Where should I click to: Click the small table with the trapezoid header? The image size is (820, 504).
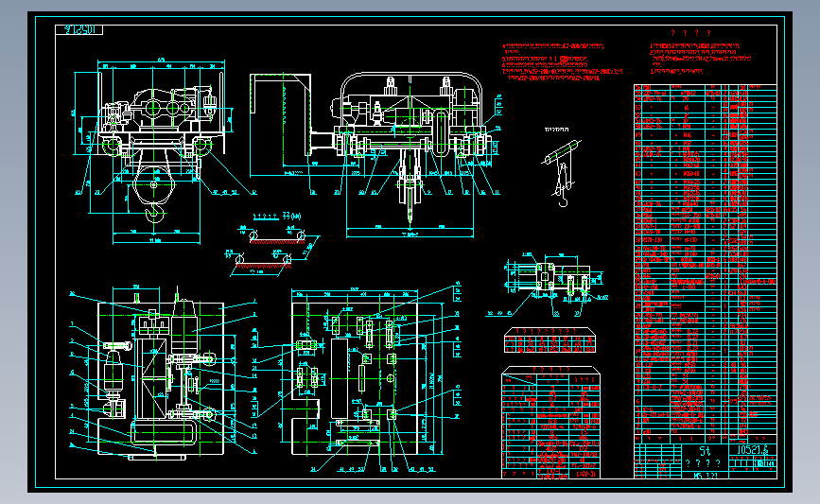[550, 339]
